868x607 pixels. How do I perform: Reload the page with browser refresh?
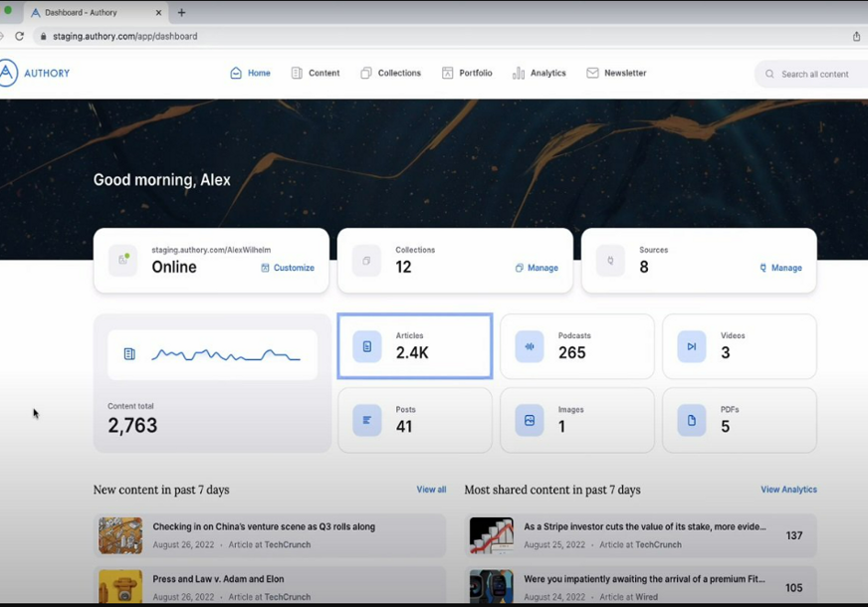(19, 36)
